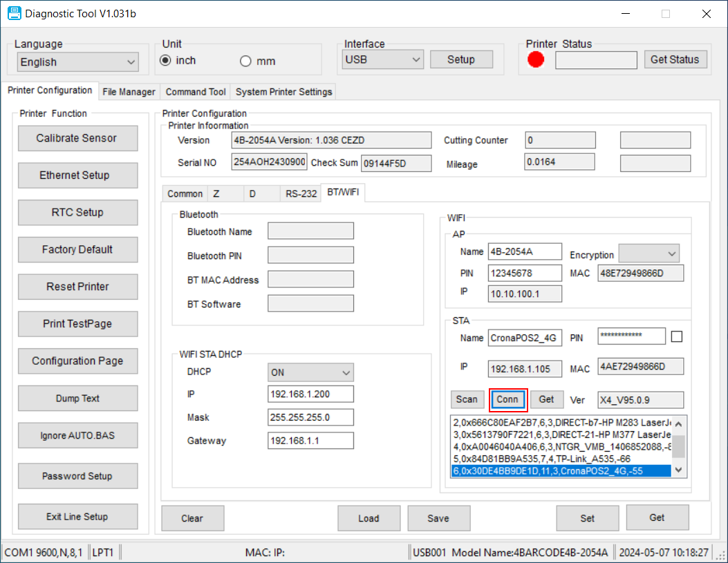Expand the Interface USB dropdown

tap(383, 59)
